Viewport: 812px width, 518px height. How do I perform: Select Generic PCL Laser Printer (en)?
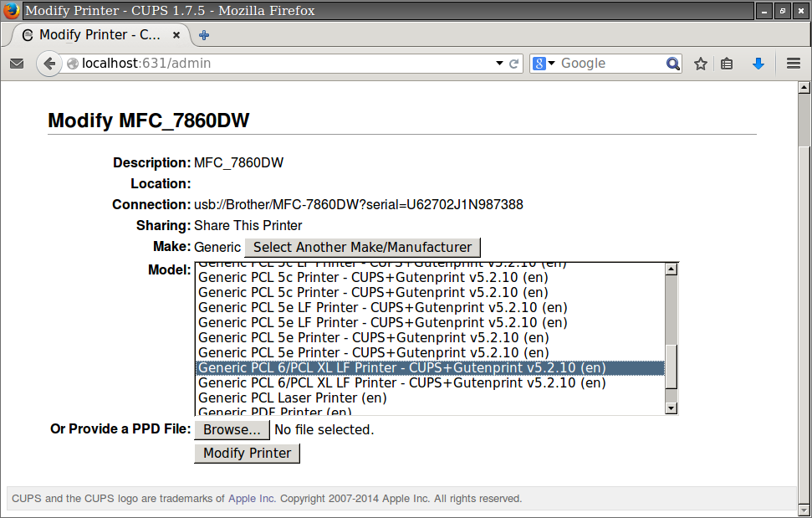point(430,397)
